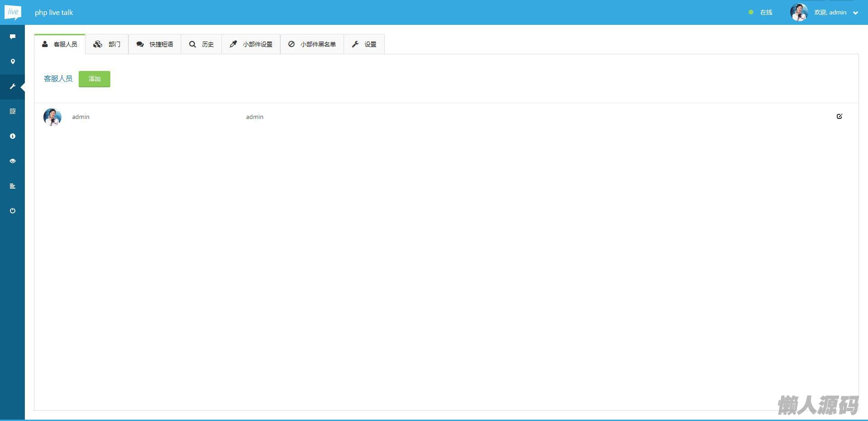Open the text lines sidebar icon
Viewport: 868px width, 421px height.
[x=13, y=186]
